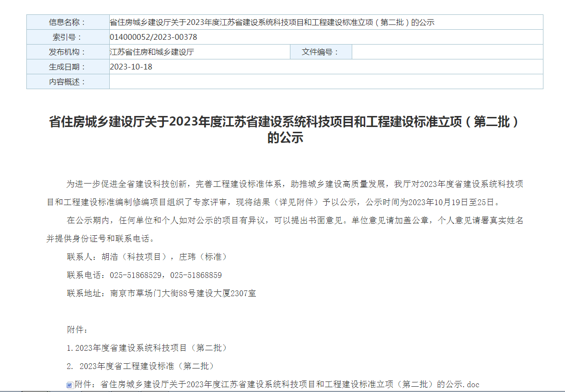Open the attachment link ending in 公示.doc
This screenshot has width=565, height=392.
point(277,384)
